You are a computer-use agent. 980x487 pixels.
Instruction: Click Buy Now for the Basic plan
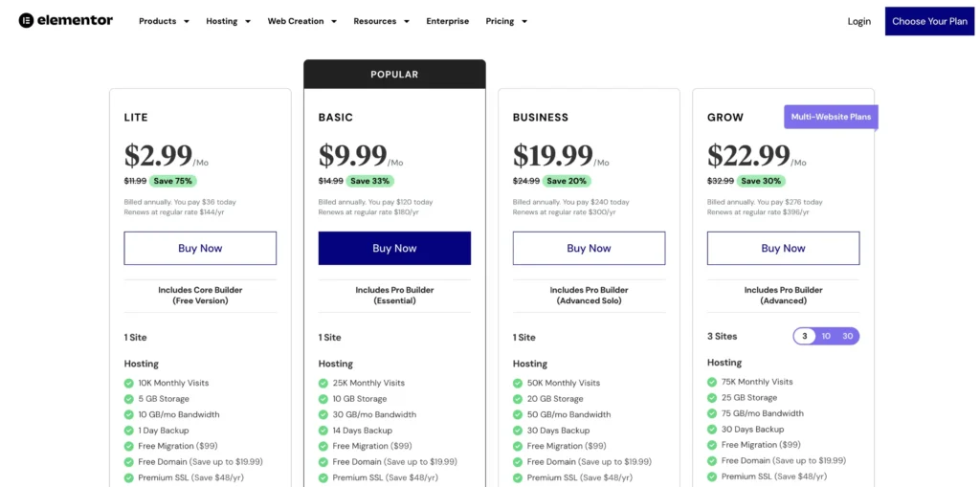coord(394,248)
